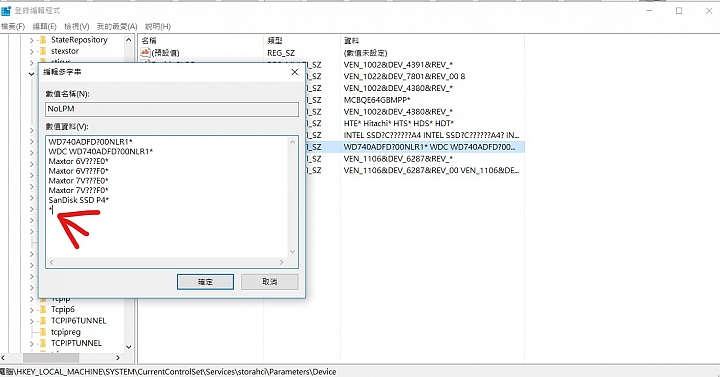Click scroll-up arrow of value data box
The height and width of the screenshot is (377, 720).
(292, 142)
